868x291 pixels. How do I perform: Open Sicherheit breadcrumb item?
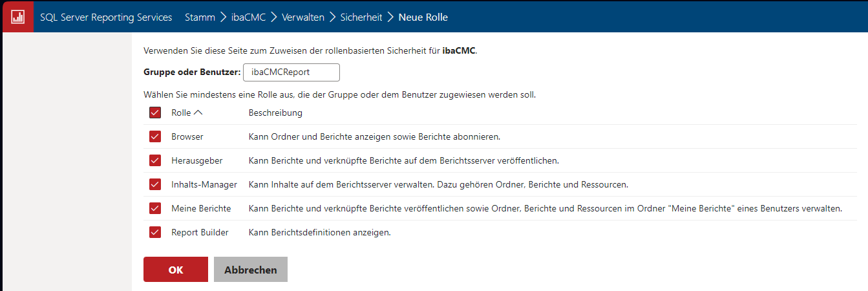coord(361,17)
